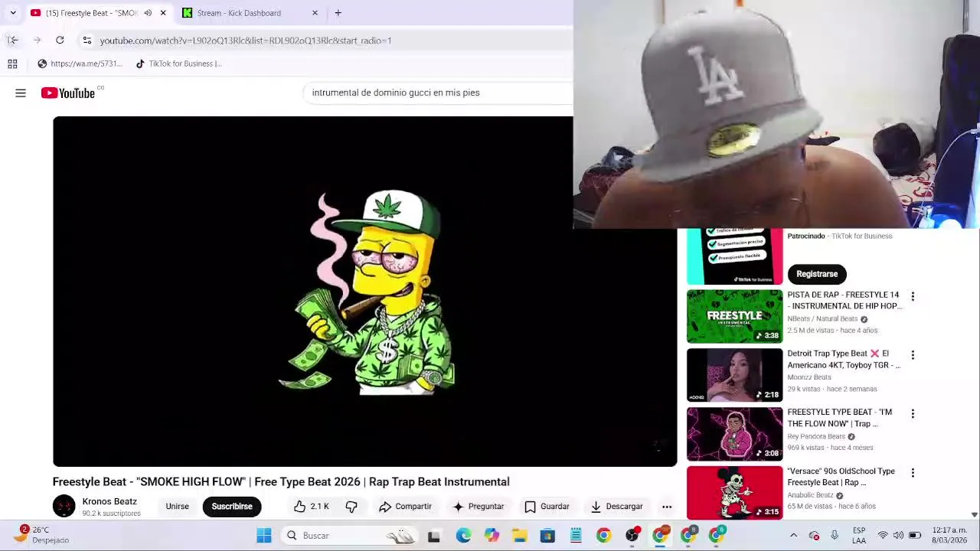Click the Suscribirse subscribe button
This screenshot has width=980, height=551.
coord(232,507)
